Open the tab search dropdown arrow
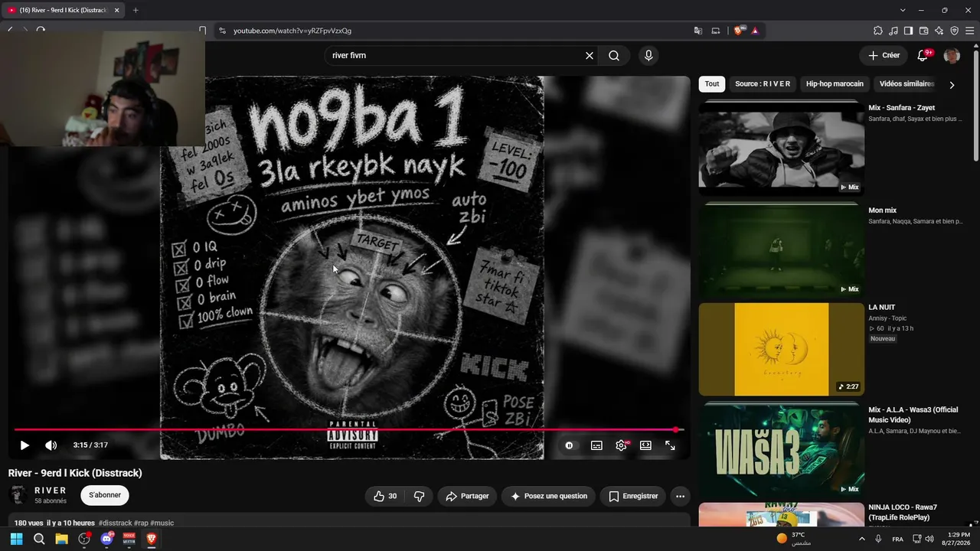 coord(903,10)
